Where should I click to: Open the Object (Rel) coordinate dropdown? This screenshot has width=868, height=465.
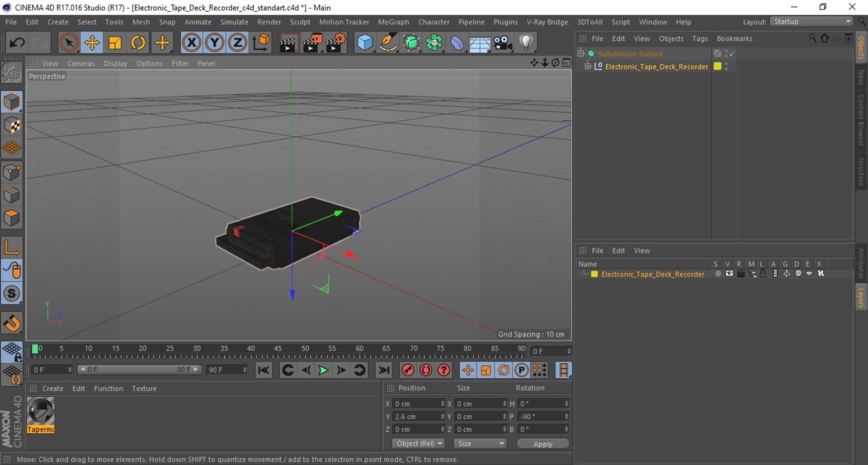pyautogui.click(x=419, y=443)
